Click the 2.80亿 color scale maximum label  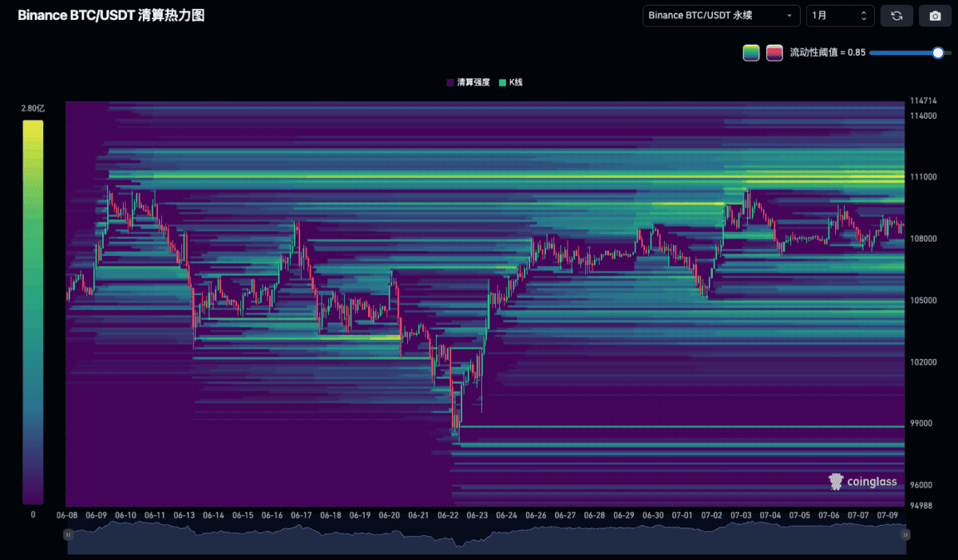(33, 108)
